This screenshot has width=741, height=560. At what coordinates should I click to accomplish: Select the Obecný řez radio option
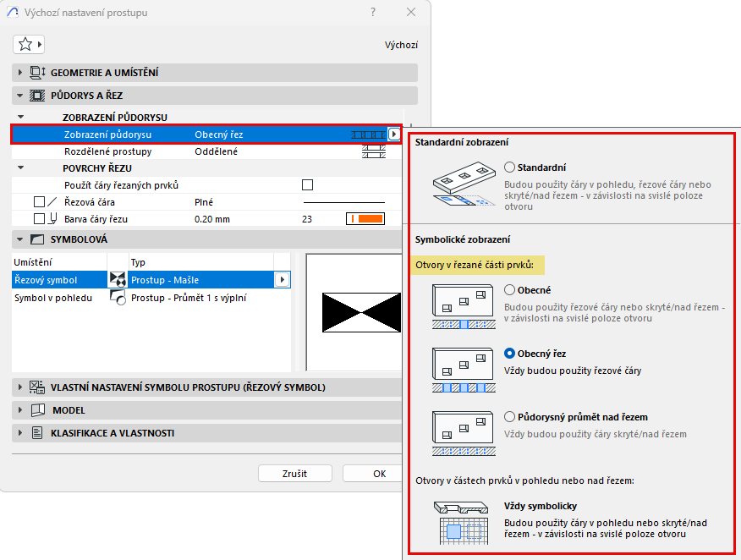point(509,353)
